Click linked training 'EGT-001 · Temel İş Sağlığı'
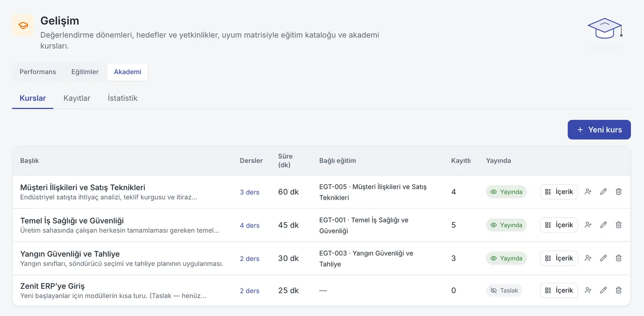The image size is (644, 316). coord(363,225)
